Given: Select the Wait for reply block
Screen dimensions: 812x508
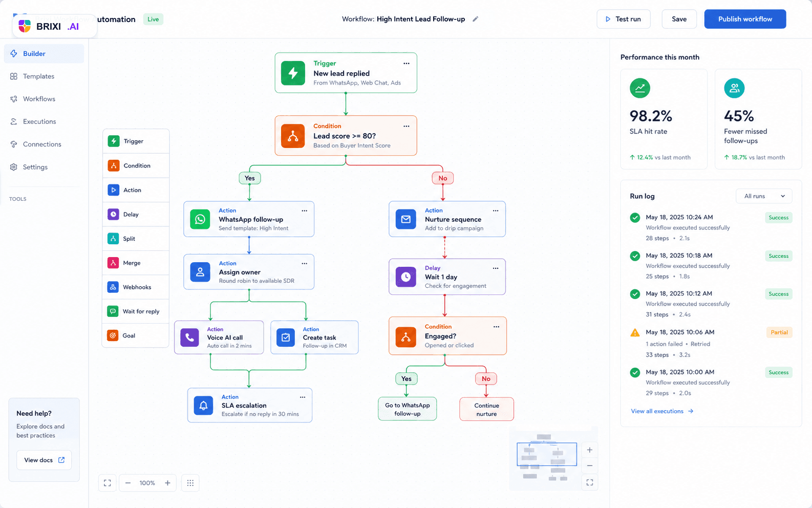Looking at the screenshot, I should pos(136,311).
